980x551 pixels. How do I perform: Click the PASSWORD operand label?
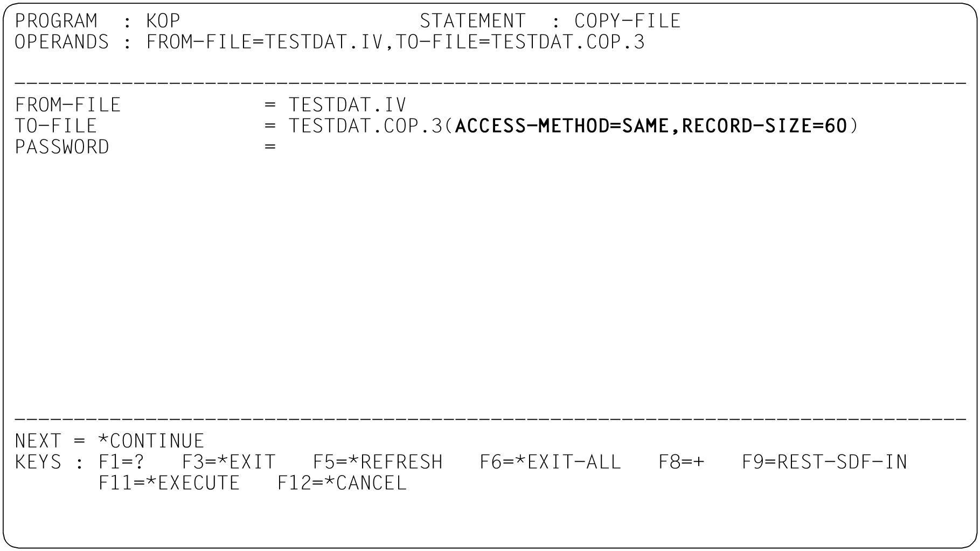(x=62, y=147)
